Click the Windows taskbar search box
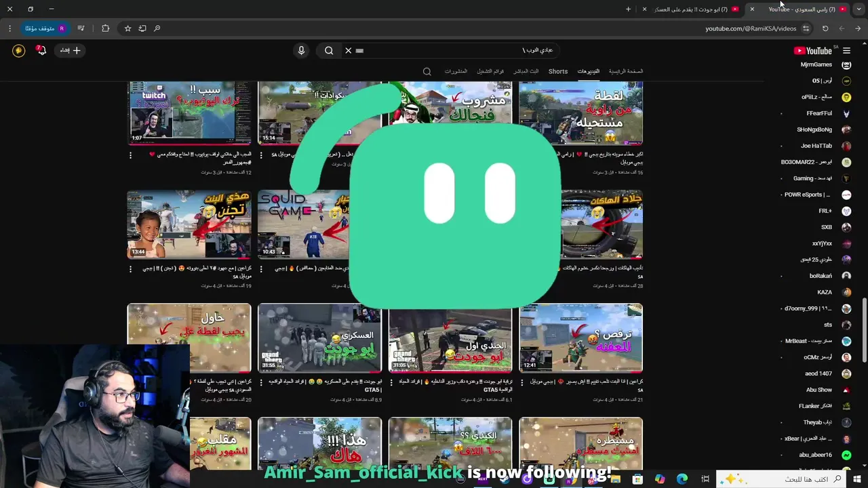The width and height of the screenshot is (868, 488). coord(780,479)
